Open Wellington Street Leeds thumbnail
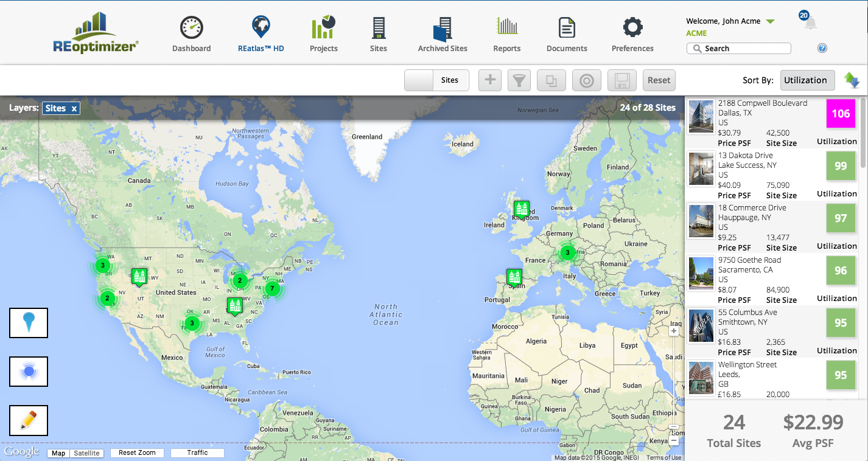The width and height of the screenshot is (868, 461). [x=701, y=378]
